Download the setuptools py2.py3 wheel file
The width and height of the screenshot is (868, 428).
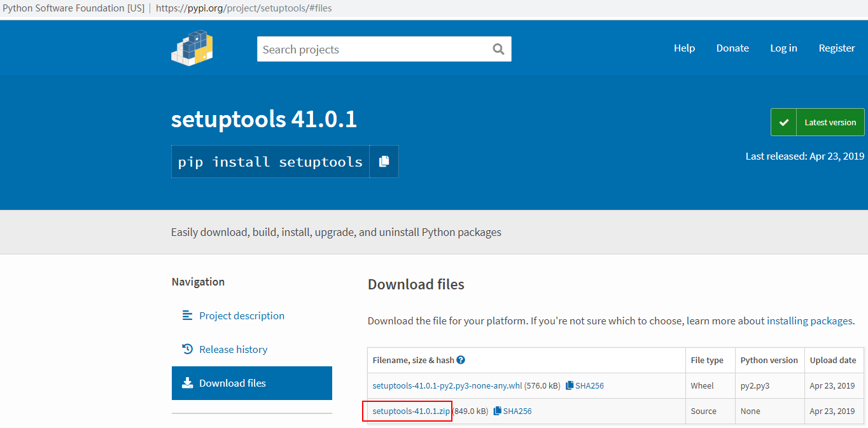coord(447,385)
